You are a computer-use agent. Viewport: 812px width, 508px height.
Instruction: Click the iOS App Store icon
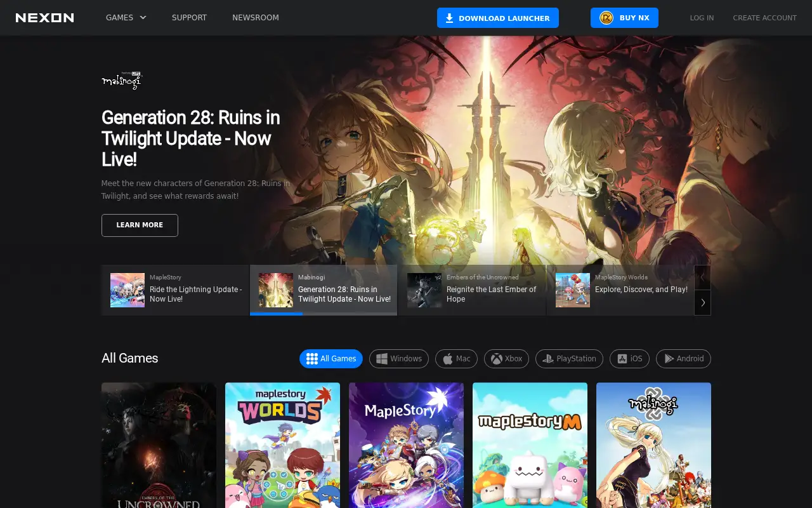tap(622, 359)
